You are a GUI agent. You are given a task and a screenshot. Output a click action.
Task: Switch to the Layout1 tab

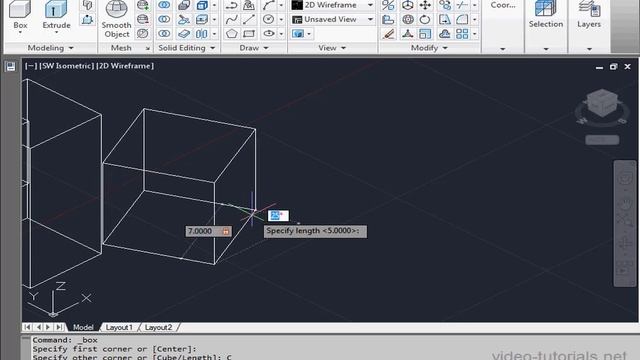pyautogui.click(x=119, y=327)
